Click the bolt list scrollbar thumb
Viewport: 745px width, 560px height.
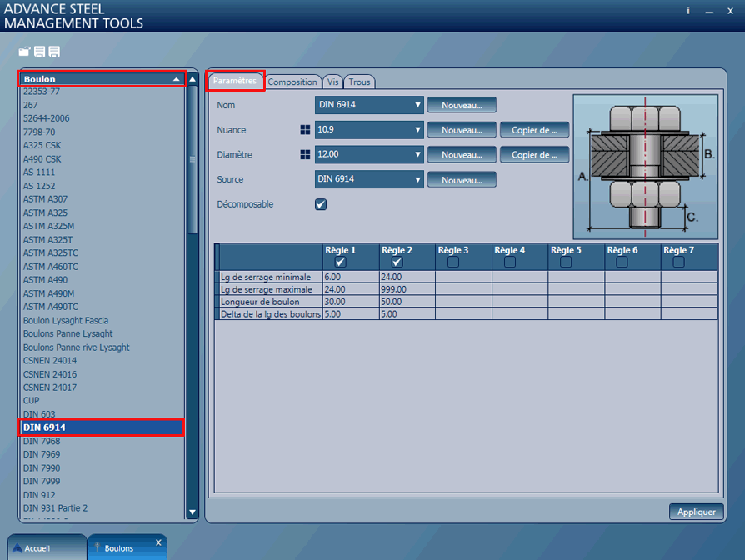[192, 159]
